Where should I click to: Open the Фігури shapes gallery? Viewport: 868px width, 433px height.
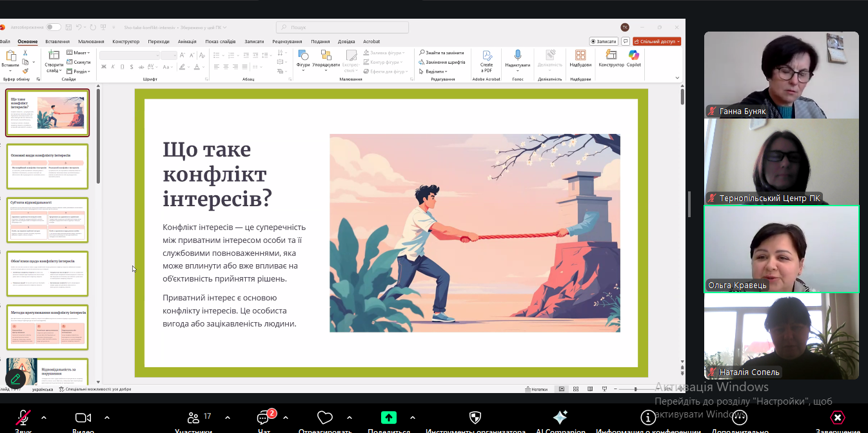click(303, 56)
